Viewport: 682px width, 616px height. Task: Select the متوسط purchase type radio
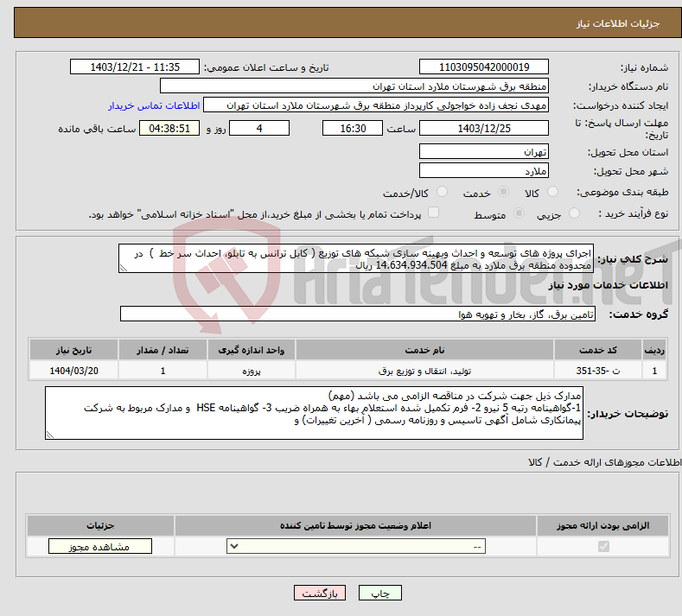click(x=519, y=213)
